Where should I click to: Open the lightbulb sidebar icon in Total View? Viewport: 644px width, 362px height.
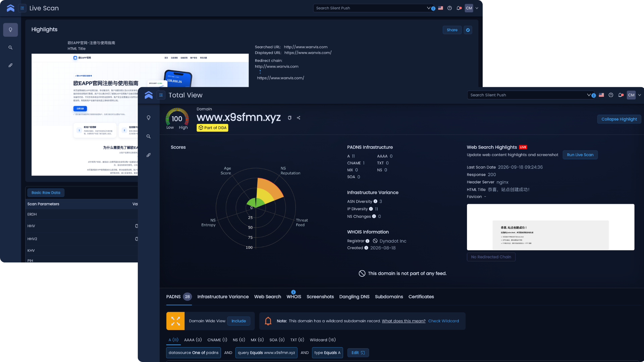149,118
